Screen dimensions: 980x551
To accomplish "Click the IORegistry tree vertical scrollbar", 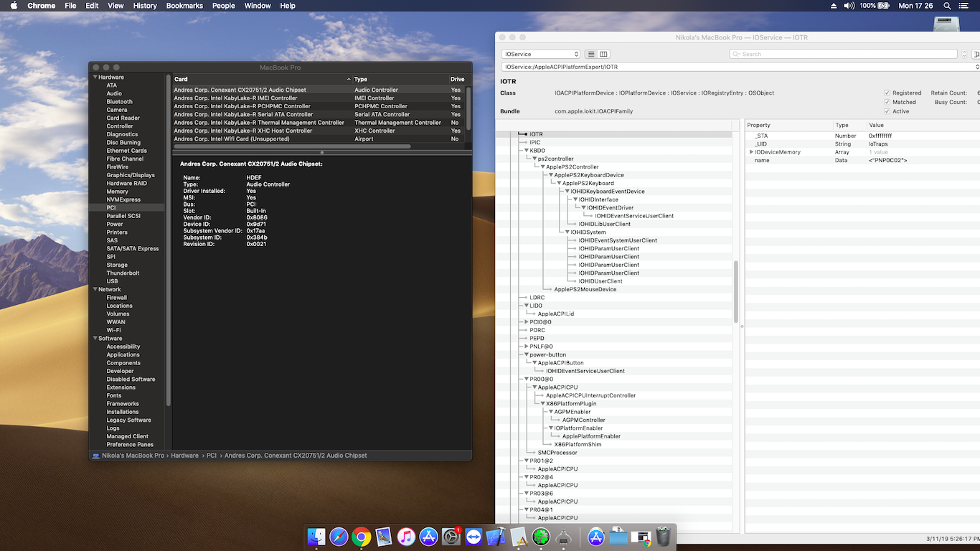I will (735, 291).
